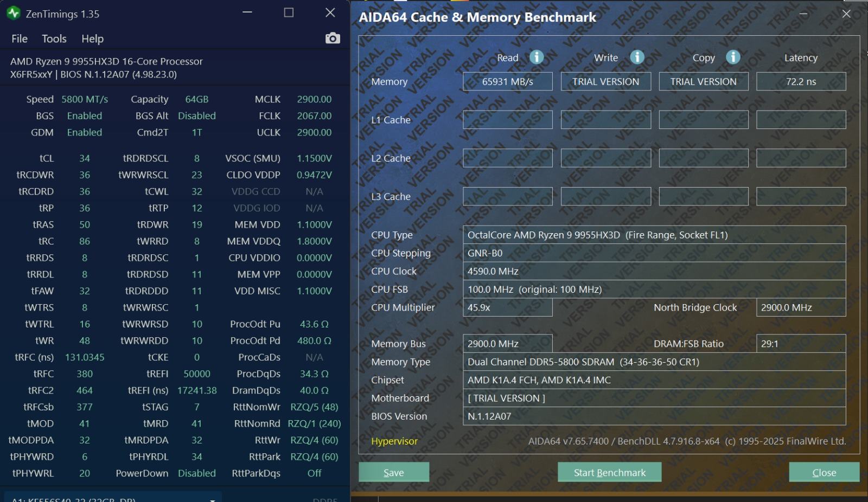Viewport: 868px width, 502px height.
Task: Click the tRAS timing value 50
Action: point(85,224)
